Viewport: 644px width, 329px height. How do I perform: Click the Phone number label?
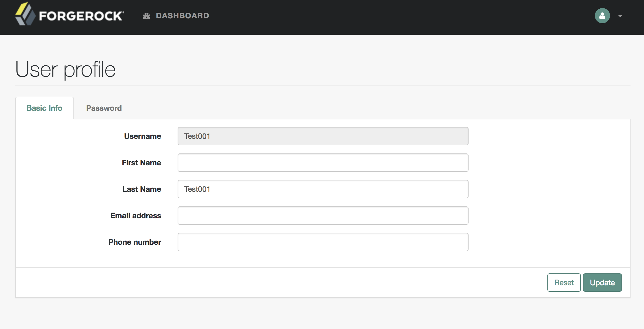click(135, 242)
